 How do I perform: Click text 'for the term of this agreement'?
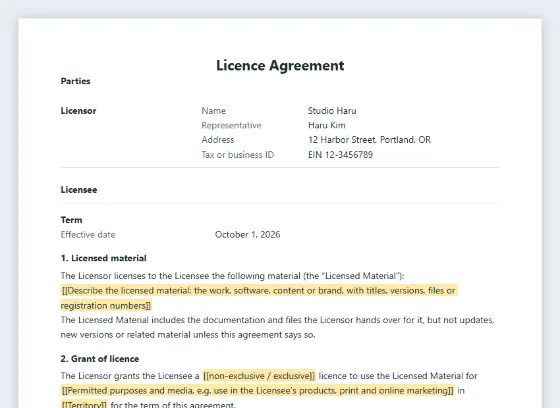point(173,404)
